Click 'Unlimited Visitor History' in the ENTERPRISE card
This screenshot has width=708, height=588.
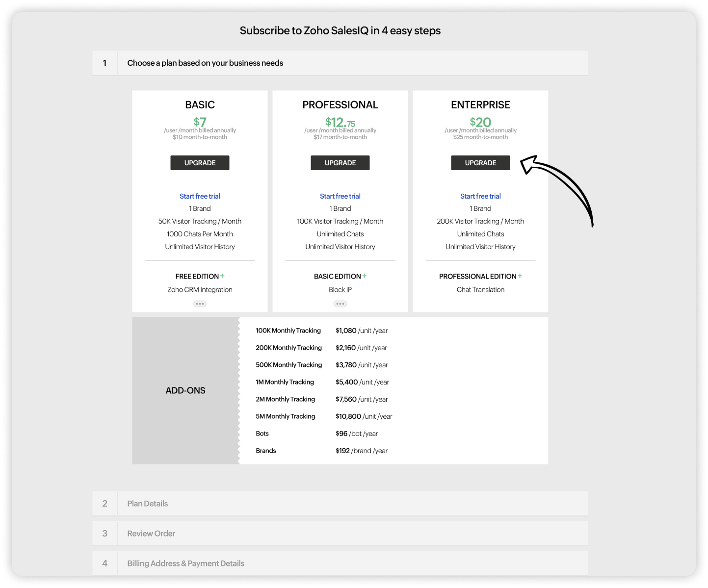[x=480, y=247]
